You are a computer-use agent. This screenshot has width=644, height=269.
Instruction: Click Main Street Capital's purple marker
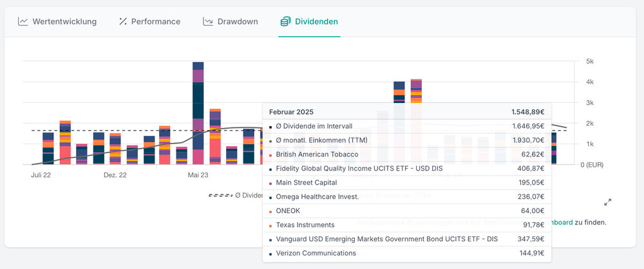coord(270,183)
